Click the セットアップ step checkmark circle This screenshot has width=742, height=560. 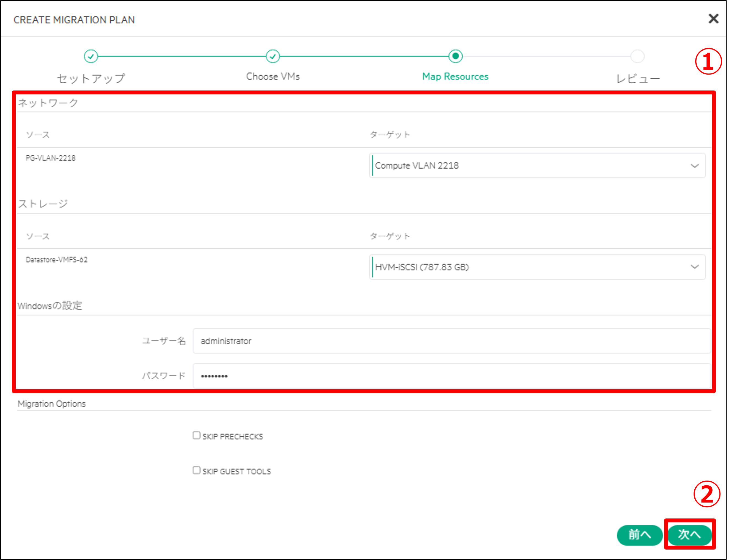coord(91,56)
